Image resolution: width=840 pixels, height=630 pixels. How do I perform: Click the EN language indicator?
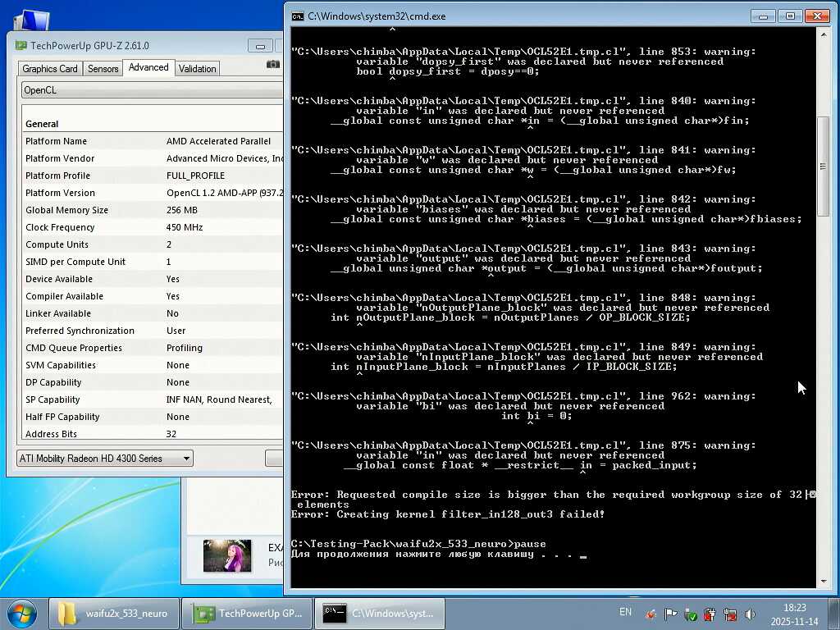pos(625,612)
